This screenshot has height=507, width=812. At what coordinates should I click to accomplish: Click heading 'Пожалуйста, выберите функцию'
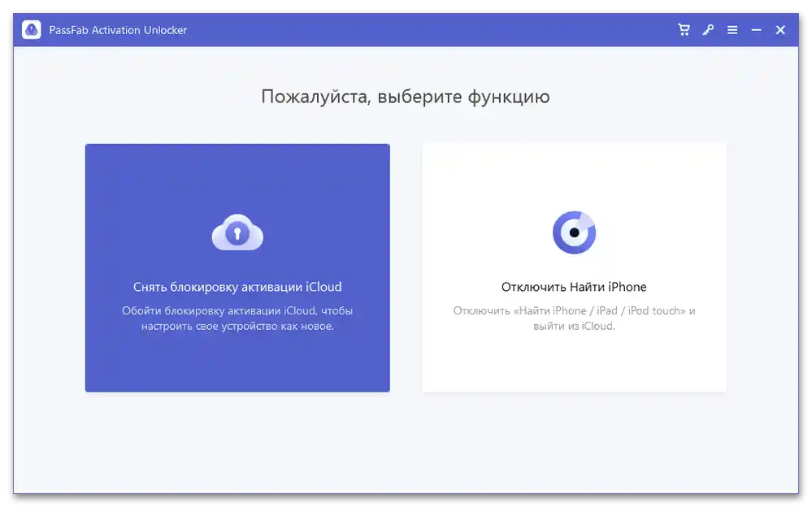406,97
